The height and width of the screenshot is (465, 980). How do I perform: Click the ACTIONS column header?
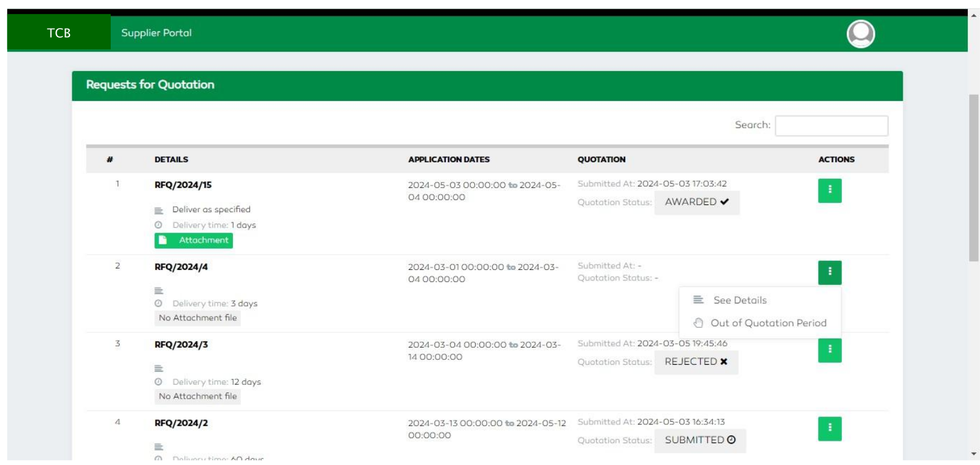click(x=836, y=159)
